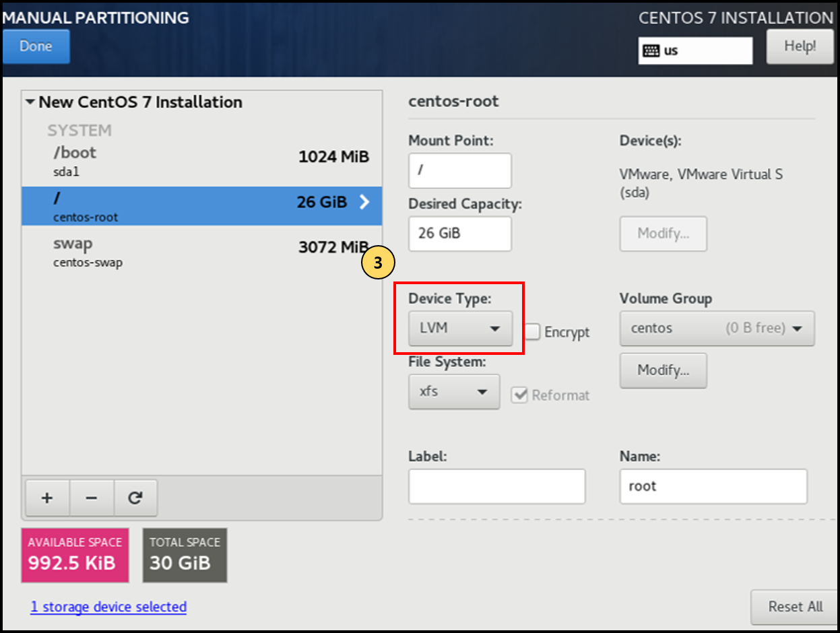
Task: Click the - icon to remove a partition
Action: tap(91, 498)
